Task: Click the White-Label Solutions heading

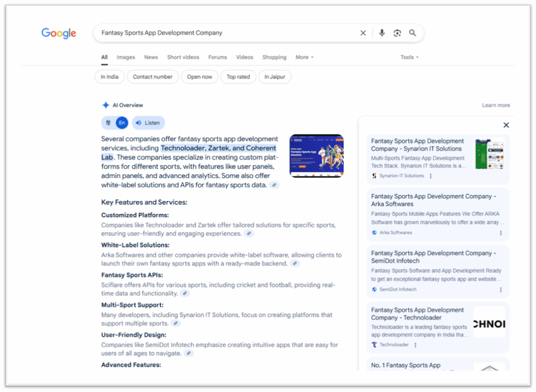Action: click(136, 245)
